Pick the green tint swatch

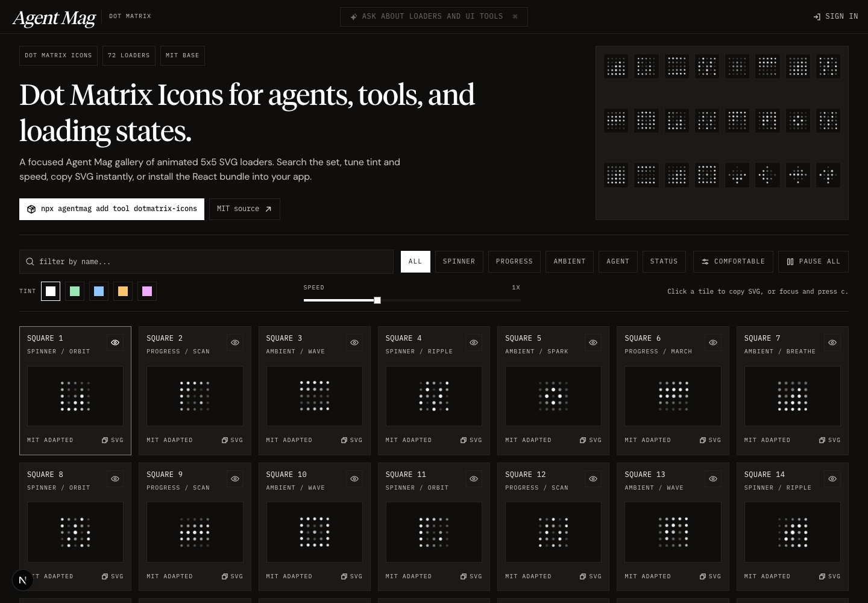(x=75, y=291)
